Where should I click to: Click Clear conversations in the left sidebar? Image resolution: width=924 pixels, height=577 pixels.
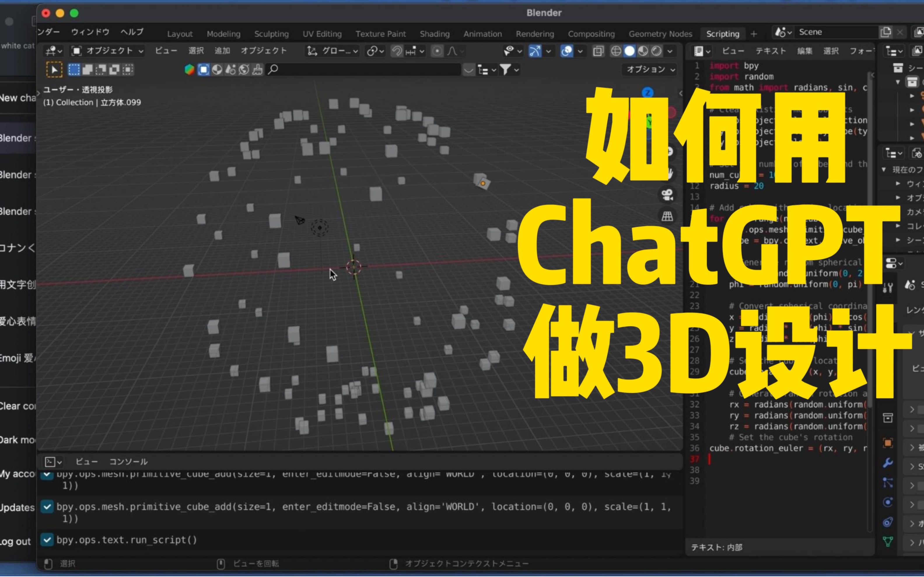17,406
